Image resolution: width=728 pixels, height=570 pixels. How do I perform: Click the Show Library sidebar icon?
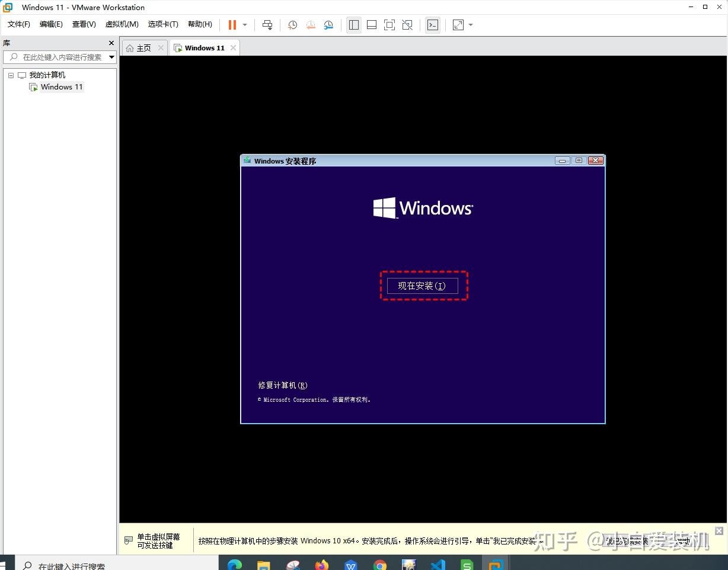[354, 25]
